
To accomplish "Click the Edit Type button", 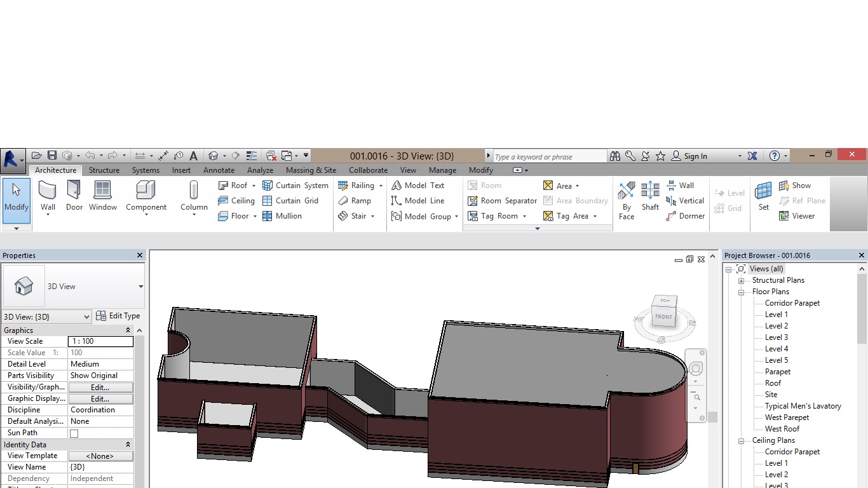I will tap(118, 316).
